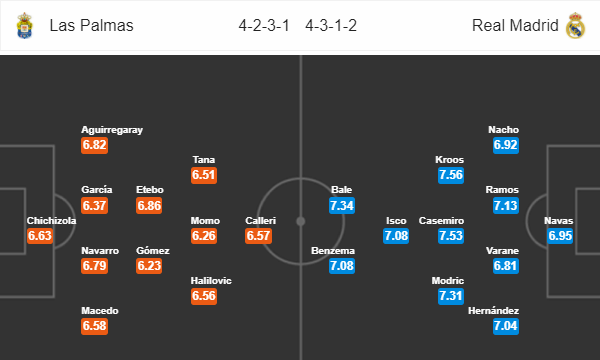Click Halilovic's 6.56 rating badge
Screen dimensions: 600x360
204,296
